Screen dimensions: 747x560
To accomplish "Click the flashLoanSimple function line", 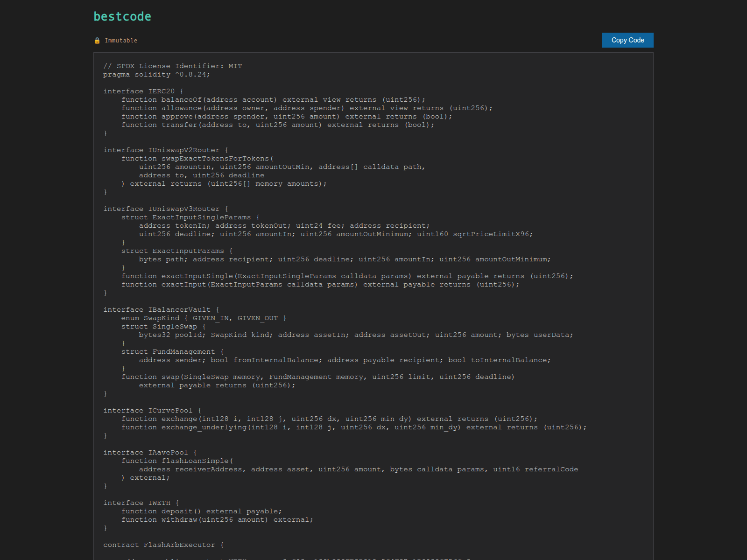I will pyautogui.click(x=177, y=461).
